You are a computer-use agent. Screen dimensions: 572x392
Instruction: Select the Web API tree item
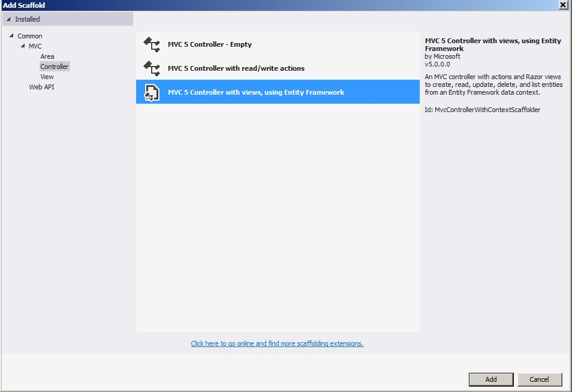tap(41, 87)
